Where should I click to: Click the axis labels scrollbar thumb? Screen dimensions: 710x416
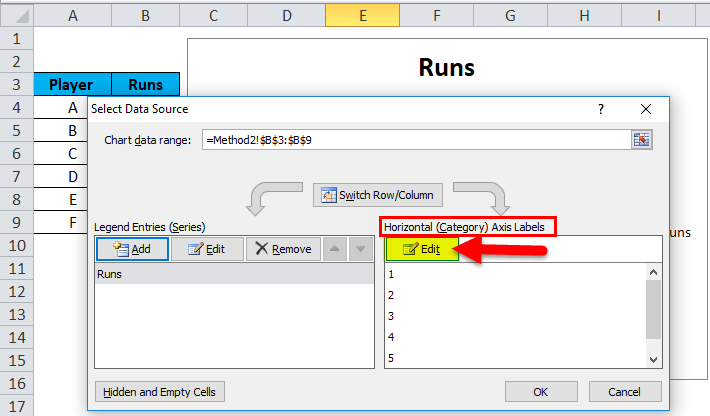click(653, 309)
